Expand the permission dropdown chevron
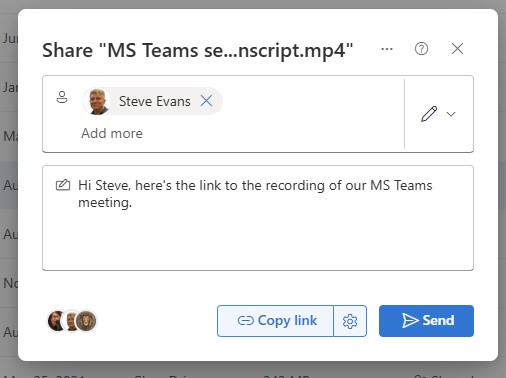Screen dimensions: 506x378 click(x=451, y=114)
